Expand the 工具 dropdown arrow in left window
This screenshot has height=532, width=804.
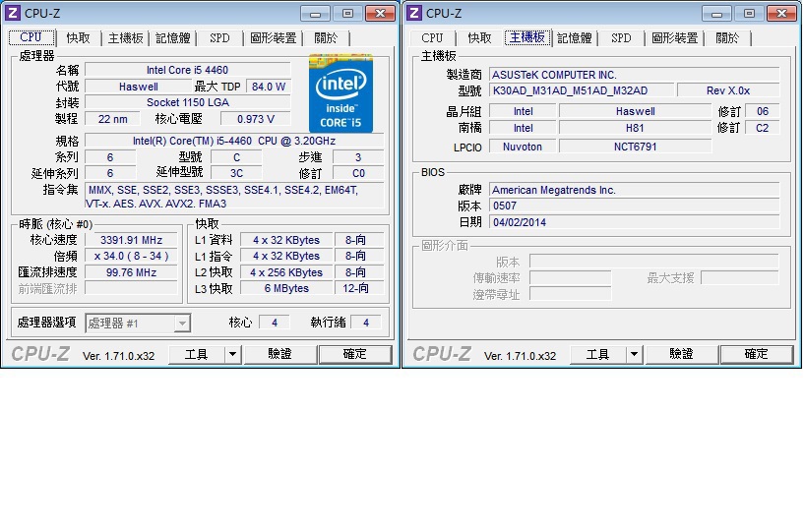[x=232, y=354]
